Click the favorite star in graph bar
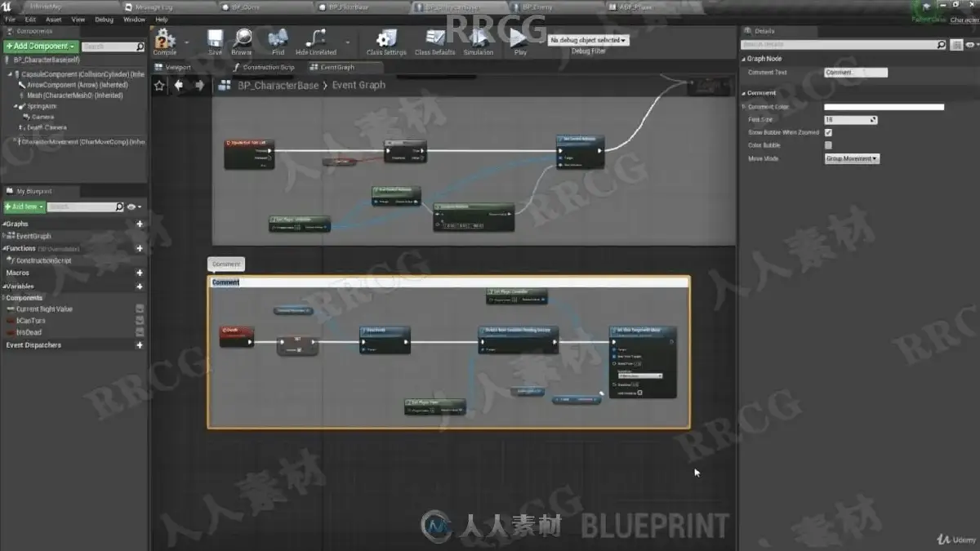The width and height of the screenshot is (980, 551). coord(159,85)
